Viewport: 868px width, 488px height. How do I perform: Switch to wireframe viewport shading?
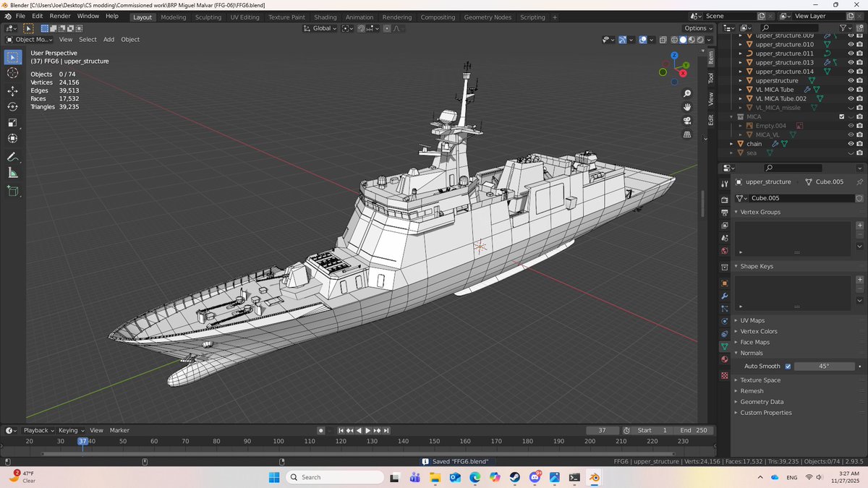(x=674, y=40)
